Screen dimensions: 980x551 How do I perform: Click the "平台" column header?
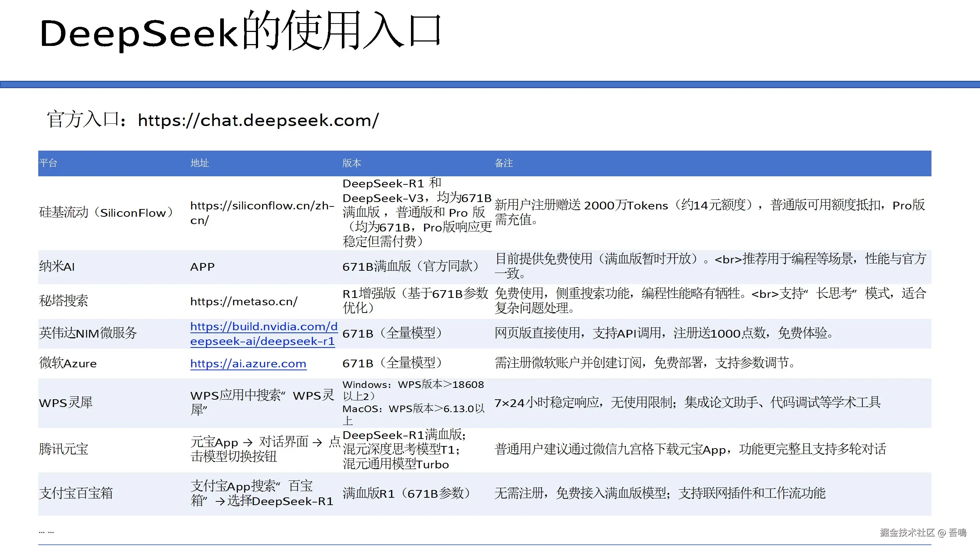point(48,163)
